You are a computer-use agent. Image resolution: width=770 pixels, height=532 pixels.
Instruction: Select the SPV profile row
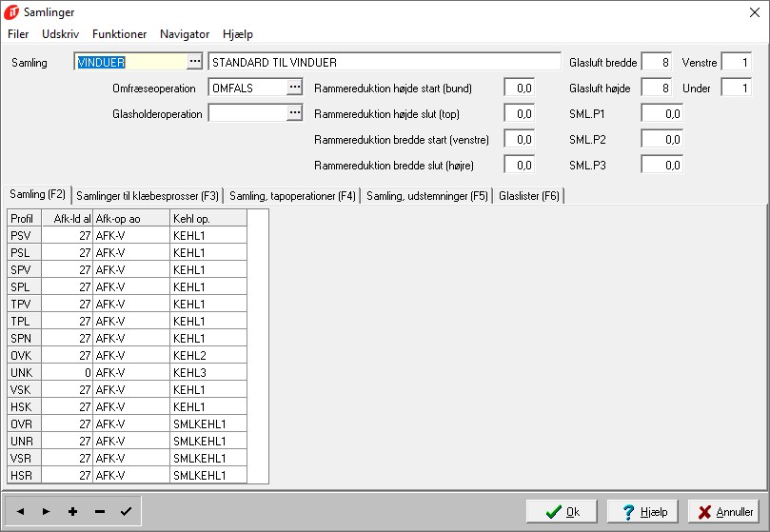[x=128, y=269]
